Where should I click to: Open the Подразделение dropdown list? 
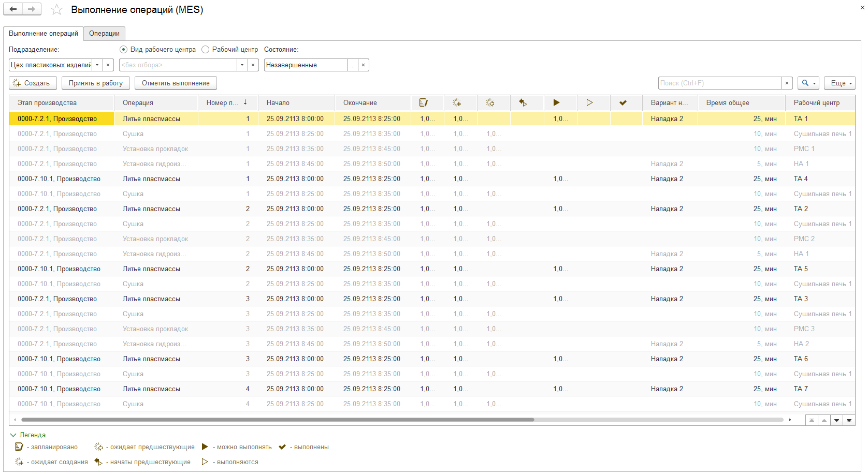coord(97,65)
